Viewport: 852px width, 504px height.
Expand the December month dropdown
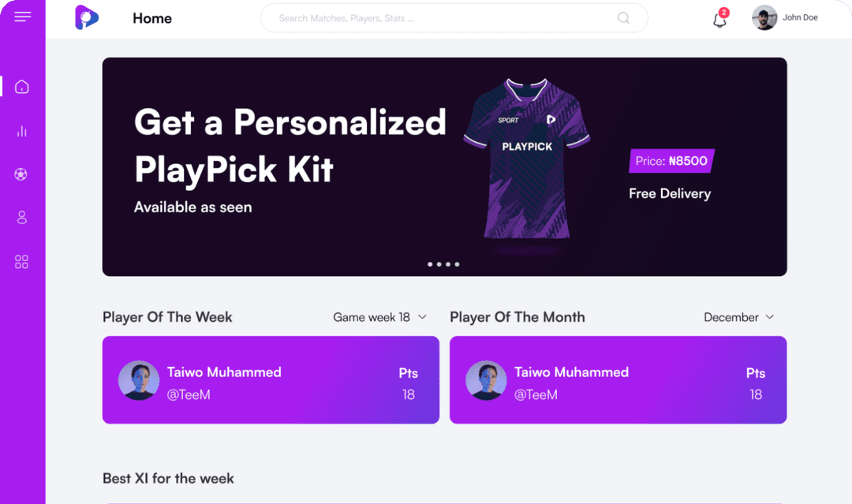point(738,317)
